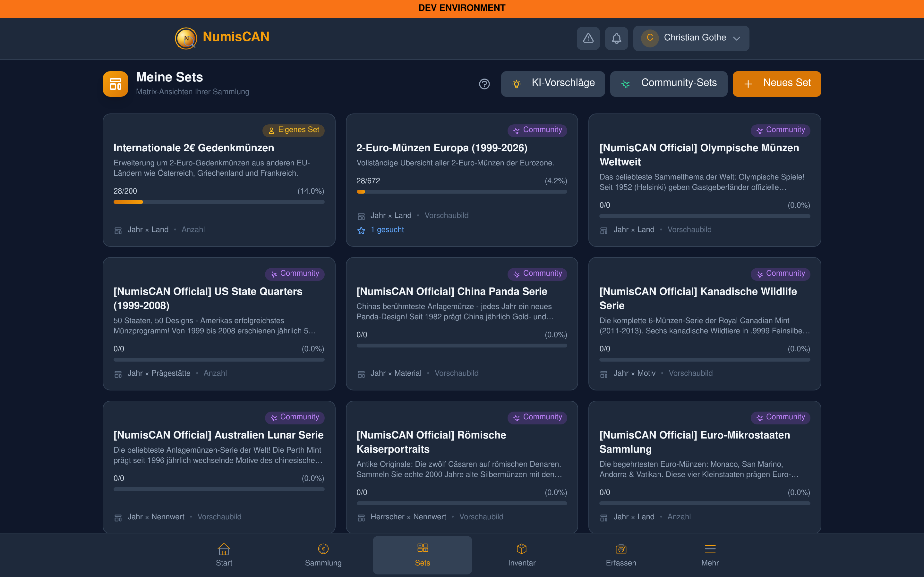
Task: Click the Erfassen camera icon
Action: pyautogui.click(x=621, y=549)
